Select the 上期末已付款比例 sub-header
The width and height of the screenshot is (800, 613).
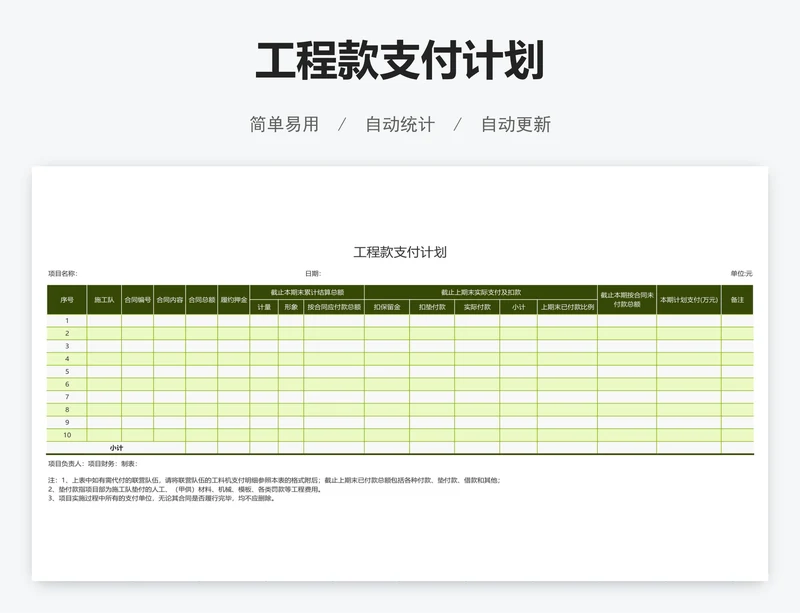coord(567,308)
